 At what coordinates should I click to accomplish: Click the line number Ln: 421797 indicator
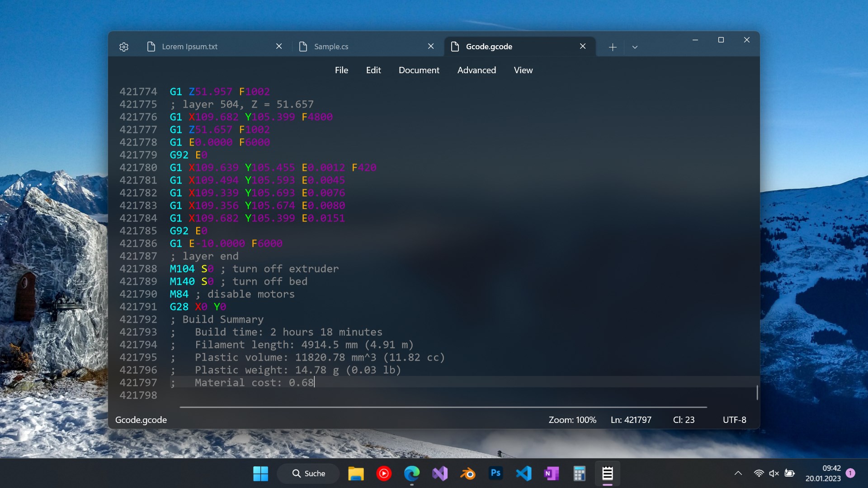coord(631,420)
